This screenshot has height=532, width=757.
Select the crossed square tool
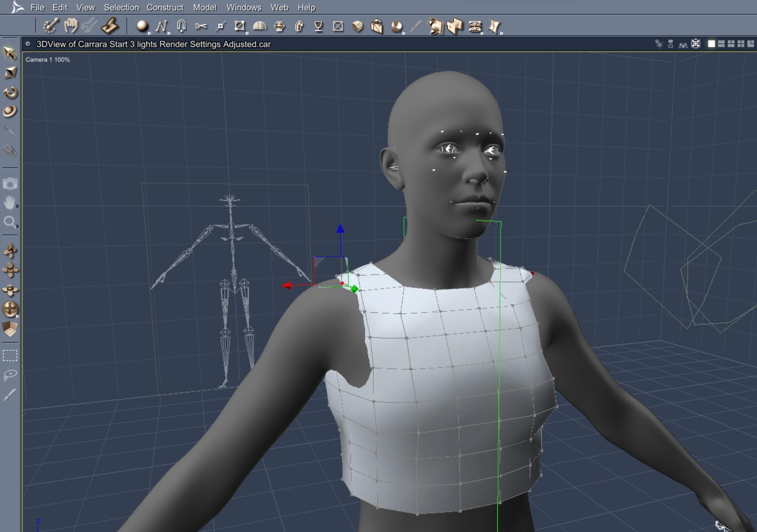338,26
